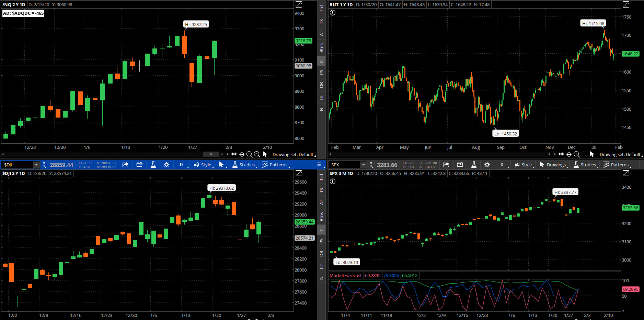
Task: Select the pointer tool under the /NQ chart
Action: [x=265, y=154]
